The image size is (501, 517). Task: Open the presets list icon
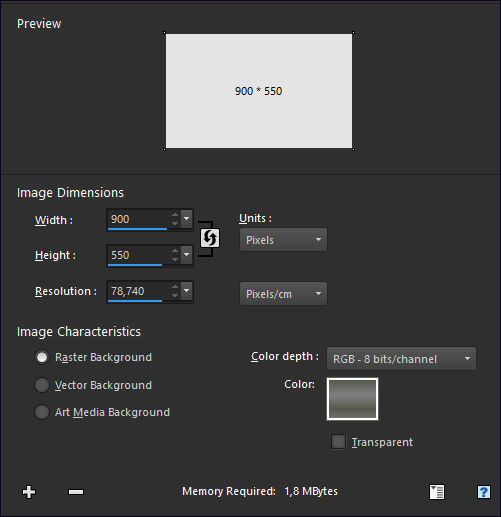tap(437, 492)
